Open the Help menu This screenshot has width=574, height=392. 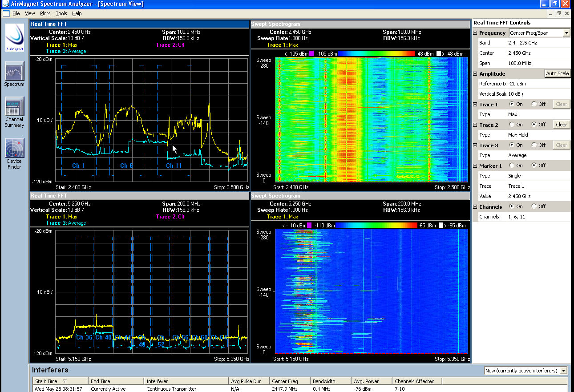click(77, 14)
